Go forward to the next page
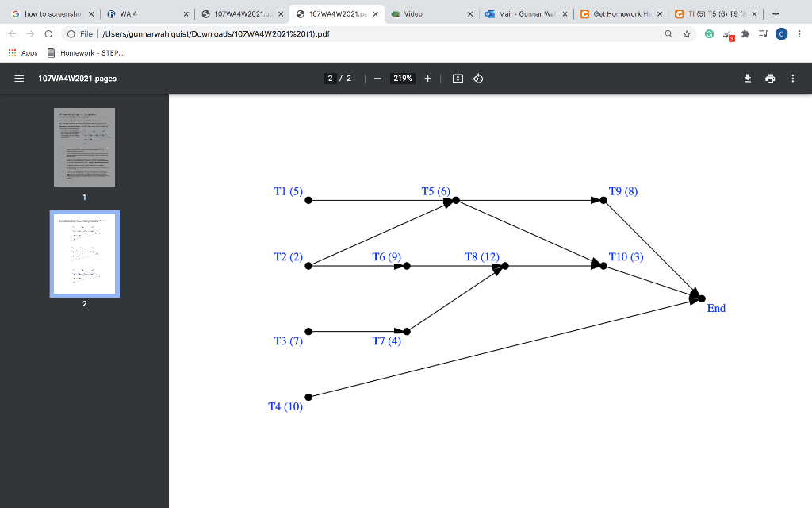 31,33
